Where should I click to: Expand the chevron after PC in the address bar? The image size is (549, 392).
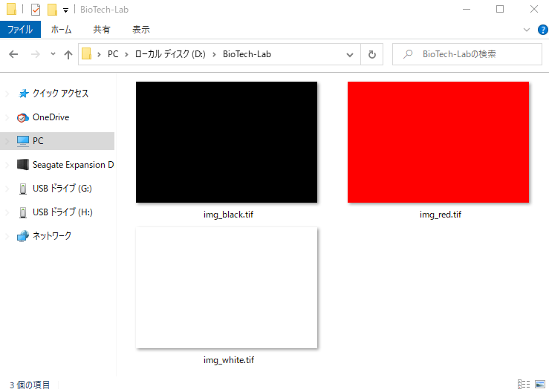tap(126, 54)
